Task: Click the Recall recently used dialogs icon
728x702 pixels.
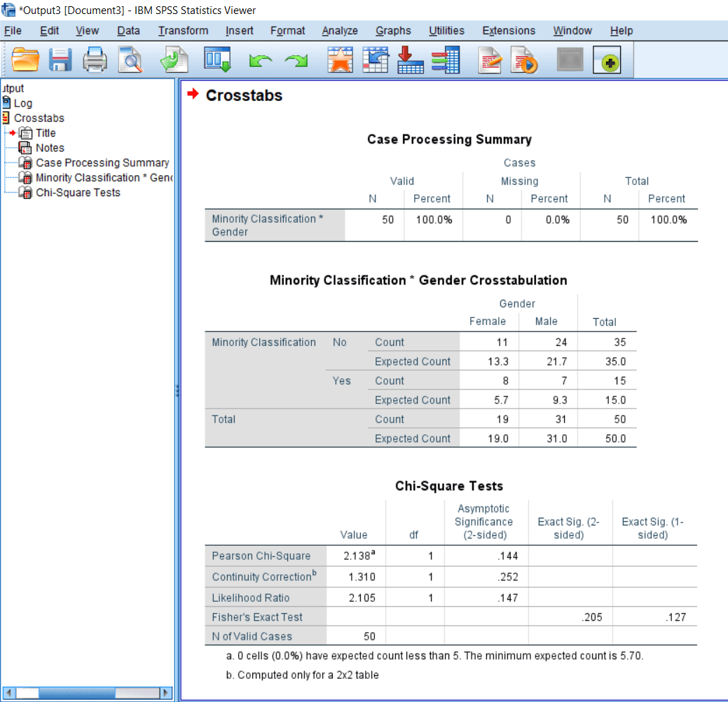Action: [x=174, y=60]
